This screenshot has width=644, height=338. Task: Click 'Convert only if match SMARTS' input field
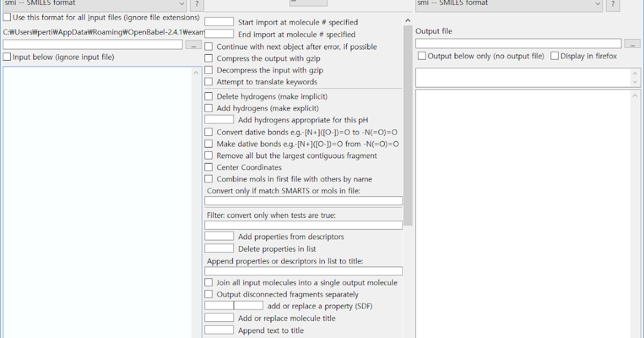click(304, 201)
